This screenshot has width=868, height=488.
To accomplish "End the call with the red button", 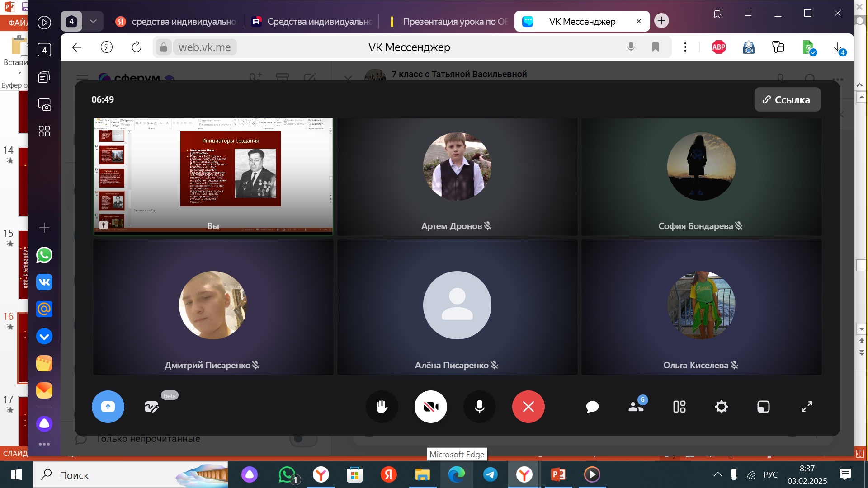I will 528,407.
